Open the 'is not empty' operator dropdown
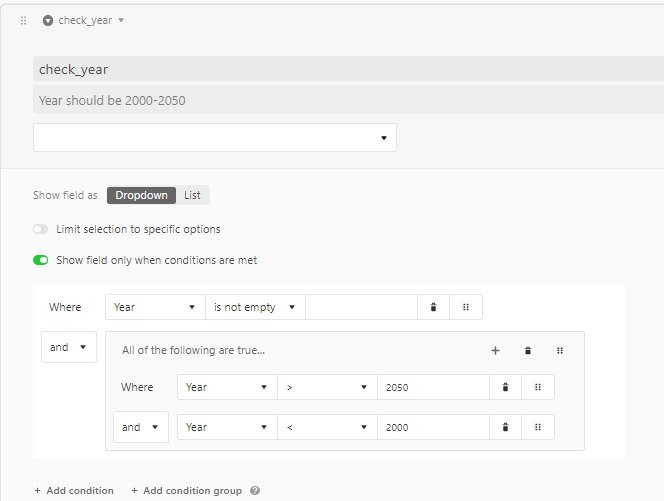Viewport: 664px width, 501px height. pos(255,307)
